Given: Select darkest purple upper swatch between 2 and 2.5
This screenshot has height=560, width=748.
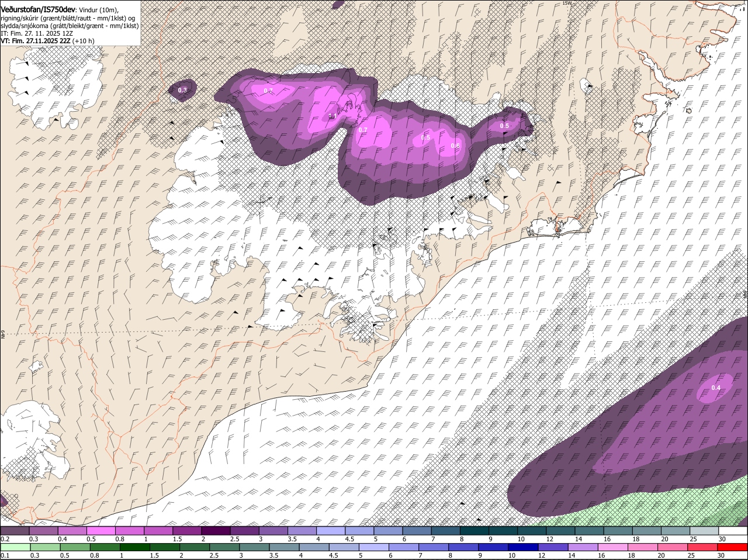Looking at the screenshot, I should (x=216, y=531).
